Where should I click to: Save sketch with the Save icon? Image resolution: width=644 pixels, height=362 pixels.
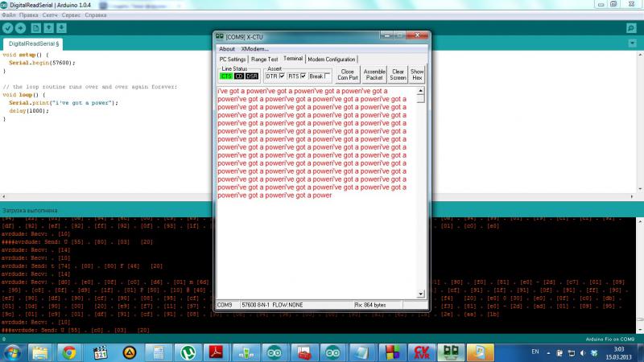pos(61,28)
